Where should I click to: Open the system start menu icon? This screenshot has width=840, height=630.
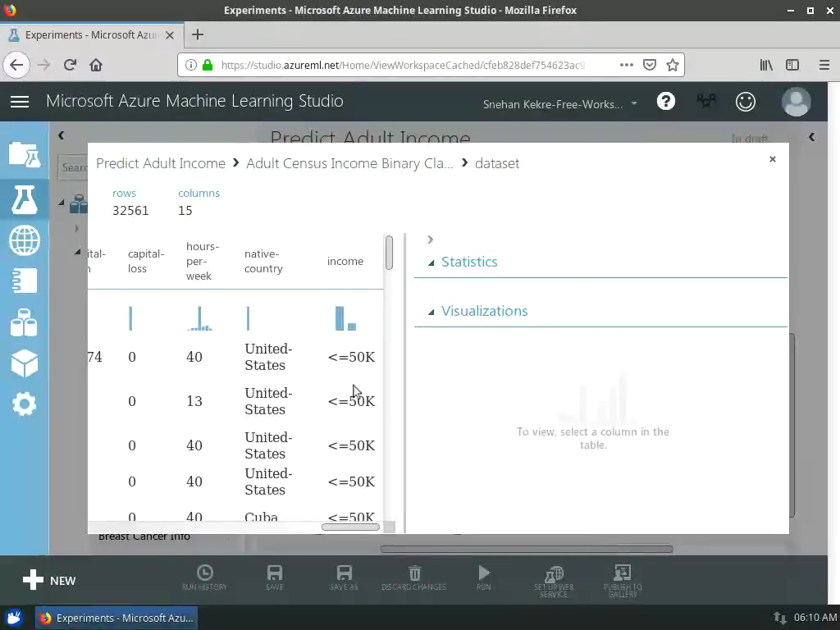[x=13, y=618]
